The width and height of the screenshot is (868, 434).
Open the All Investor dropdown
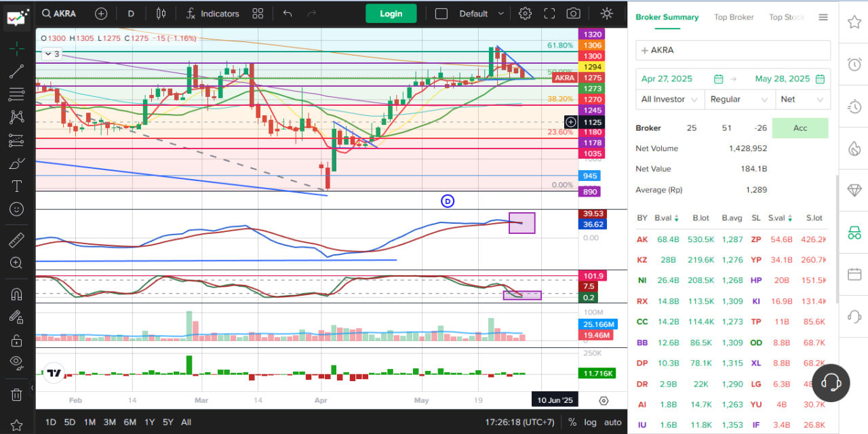pos(669,99)
